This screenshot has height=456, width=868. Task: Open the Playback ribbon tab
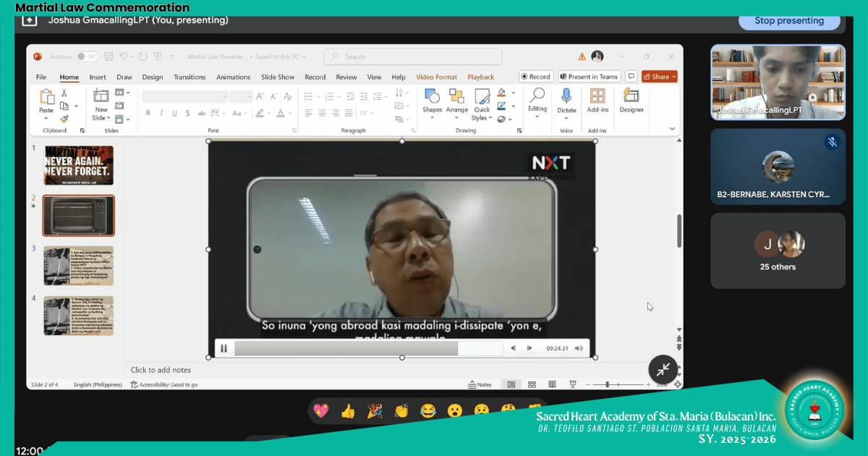480,77
